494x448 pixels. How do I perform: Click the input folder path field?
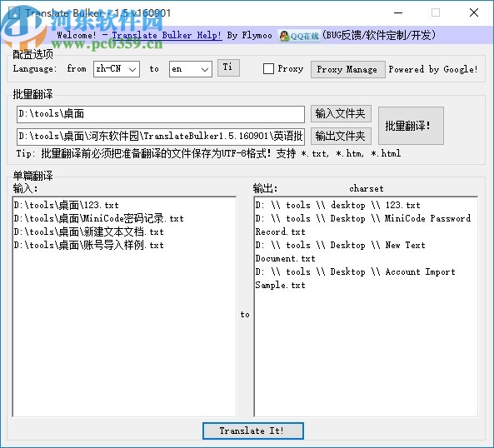click(x=161, y=114)
